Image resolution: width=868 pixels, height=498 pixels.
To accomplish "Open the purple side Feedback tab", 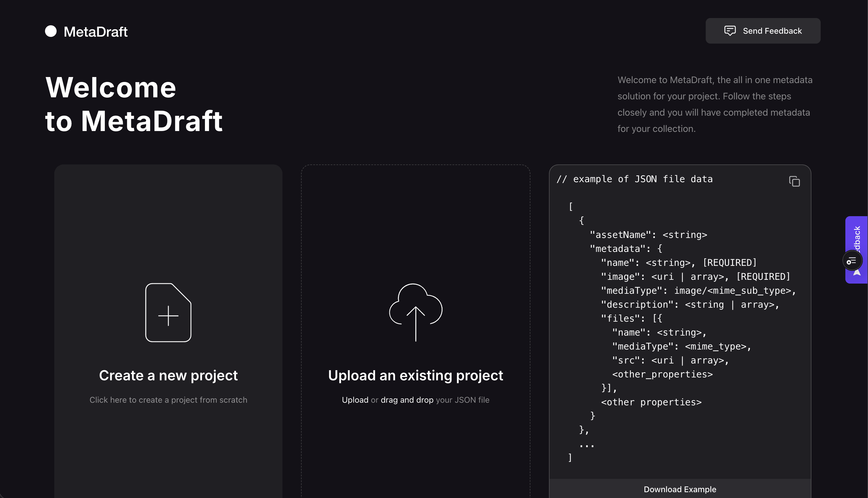I will click(x=857, y=236).
